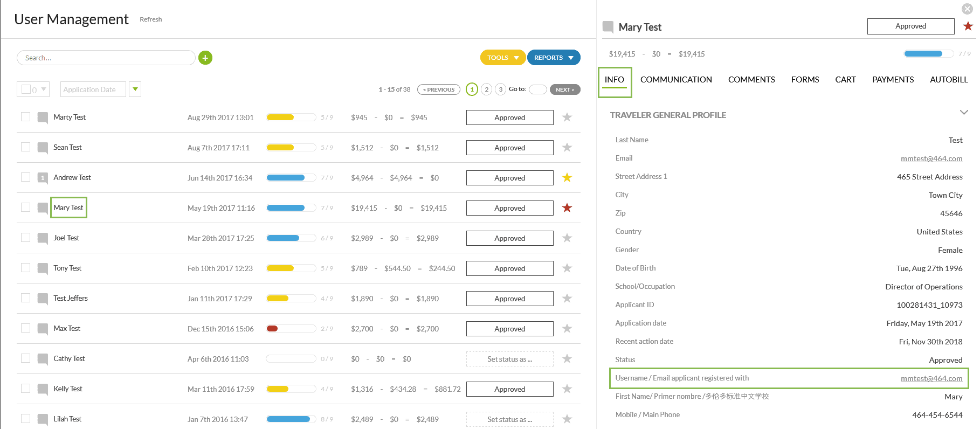Click the red star in the detail panel header
The width and height of the screenshot is (980, 429).
968,26
